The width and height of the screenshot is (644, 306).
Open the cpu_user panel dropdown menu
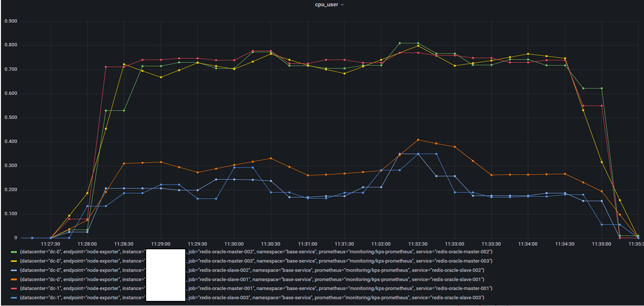(x=342, y=5)
